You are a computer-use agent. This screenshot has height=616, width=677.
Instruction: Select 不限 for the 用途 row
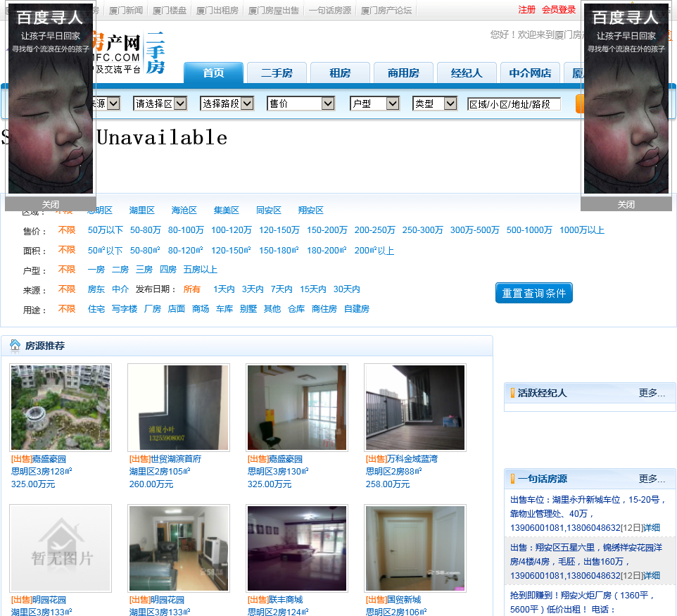point(67,309)
